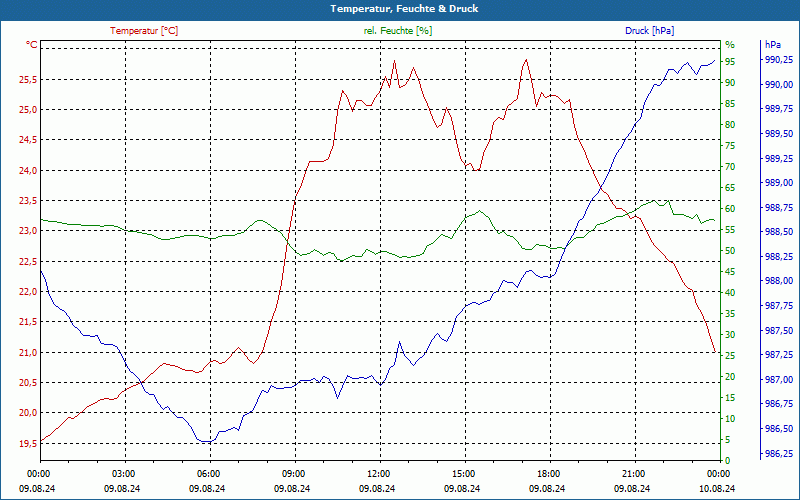This screenshot has width=800, height=500.
Task: Click the 15 humidity axis value
Action: pyautogui.click(x=730, y=397)
